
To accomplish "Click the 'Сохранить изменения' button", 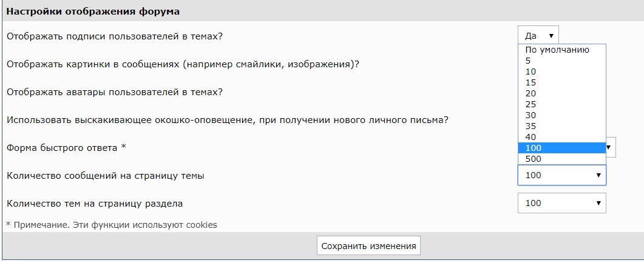I will click(x=368, y=246).
